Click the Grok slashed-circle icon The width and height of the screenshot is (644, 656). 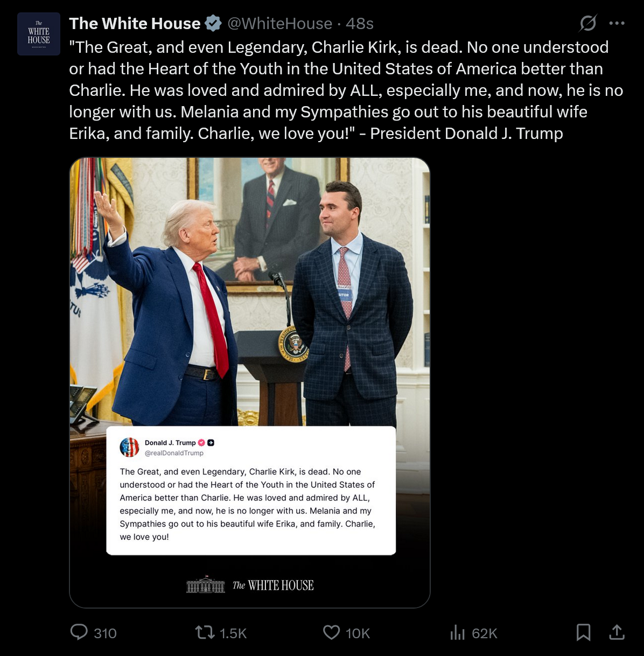point(588,23)
